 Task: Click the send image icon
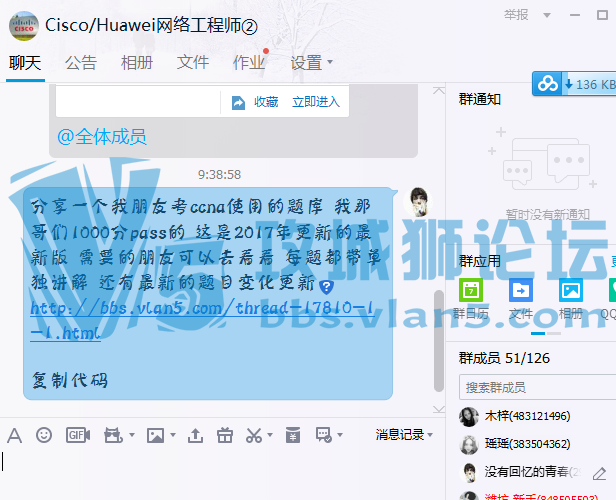(155, 435)
